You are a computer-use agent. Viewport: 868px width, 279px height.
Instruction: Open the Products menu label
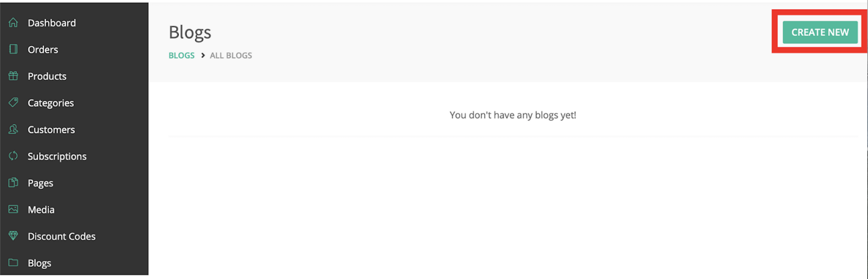(x=47, y=76)
